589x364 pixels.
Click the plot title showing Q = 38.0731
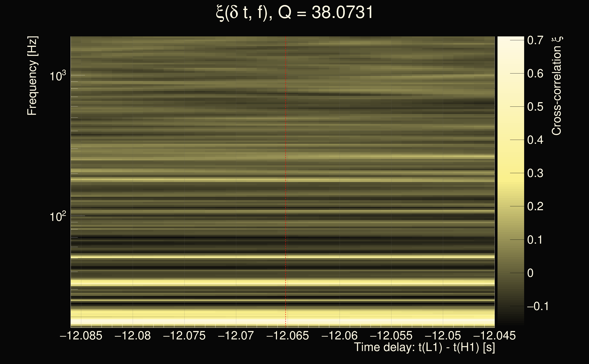point(294,13)
